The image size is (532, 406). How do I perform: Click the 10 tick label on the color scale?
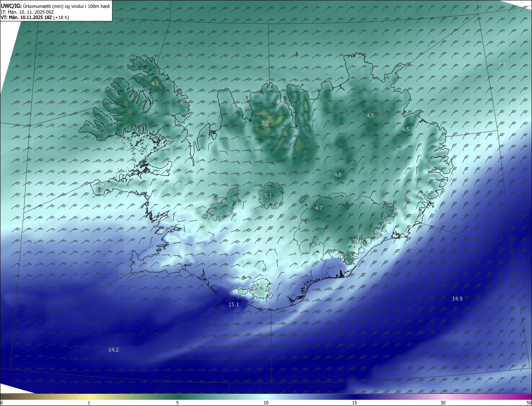(266, 403)
